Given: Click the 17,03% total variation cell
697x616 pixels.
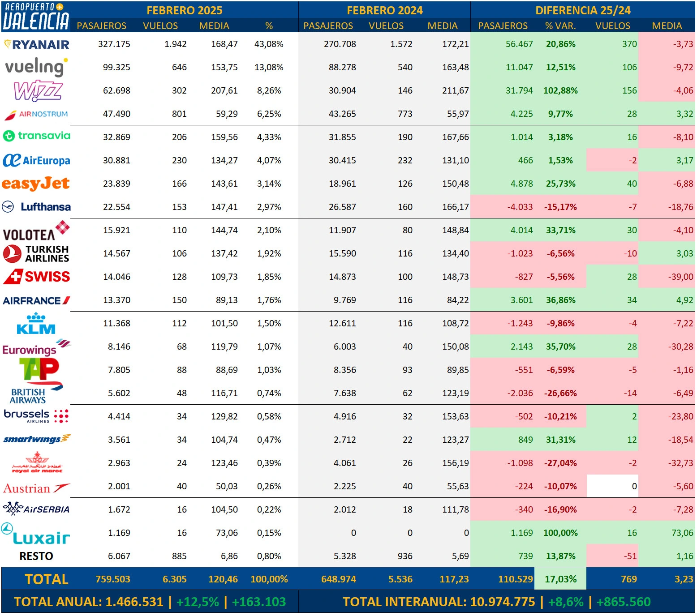Looking at the screenshot, I should click(560, 579).
